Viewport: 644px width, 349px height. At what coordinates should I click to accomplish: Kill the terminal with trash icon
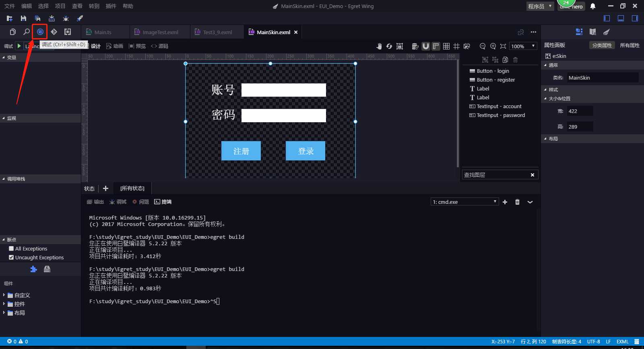[517, 202]
